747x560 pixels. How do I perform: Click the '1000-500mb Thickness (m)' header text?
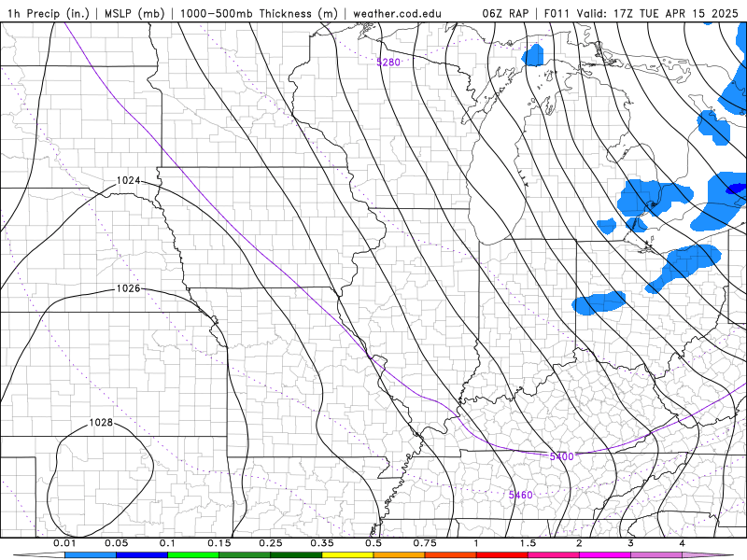click(x=260, y=13)
